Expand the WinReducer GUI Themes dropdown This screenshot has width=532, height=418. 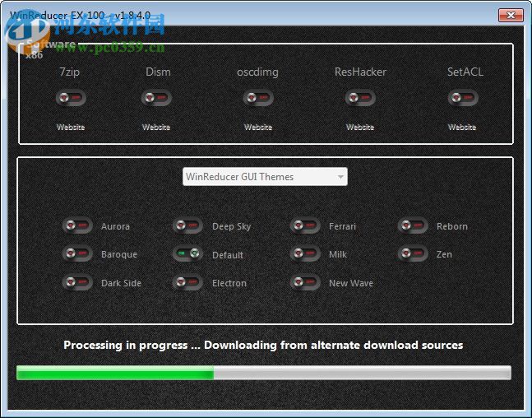point(265,177)
